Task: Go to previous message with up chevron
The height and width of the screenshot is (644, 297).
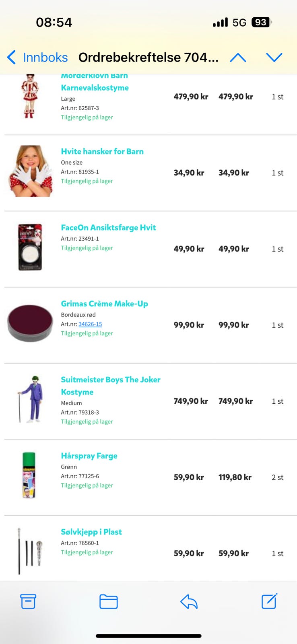Action: tap(238, 58)
